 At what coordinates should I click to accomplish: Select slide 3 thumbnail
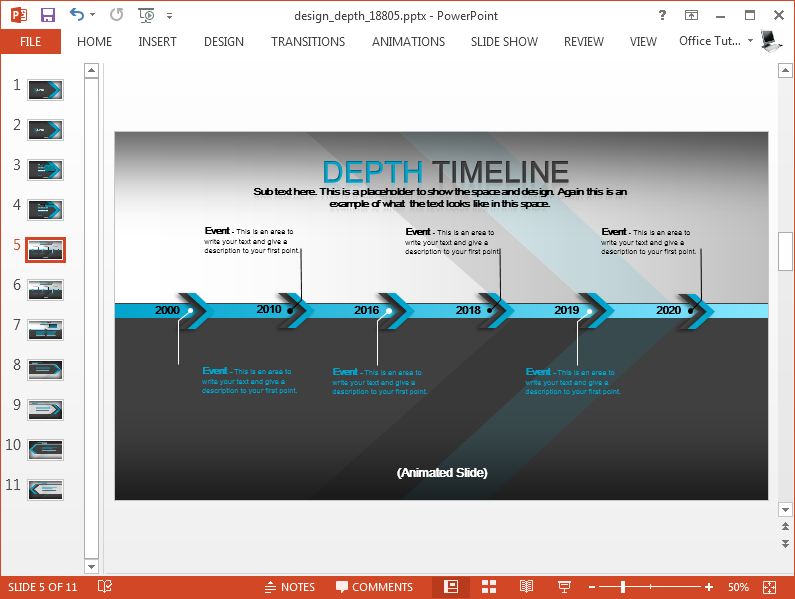pos(45,170)
